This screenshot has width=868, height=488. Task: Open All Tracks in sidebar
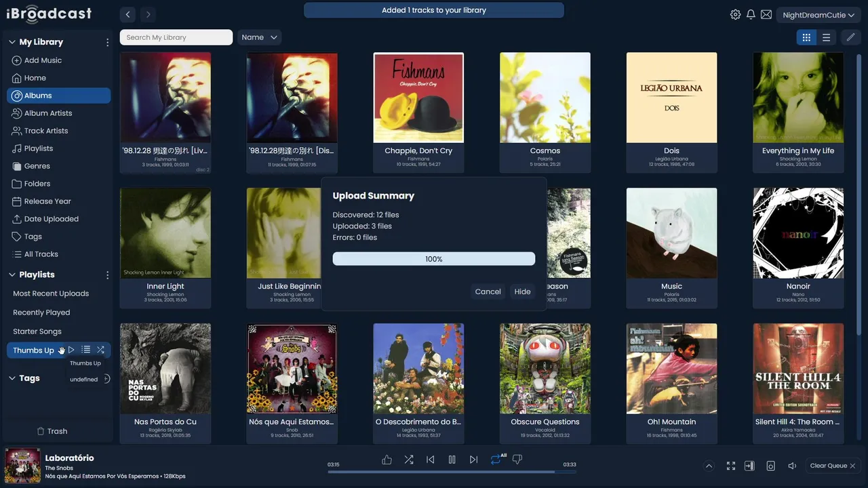pos(41,254)
